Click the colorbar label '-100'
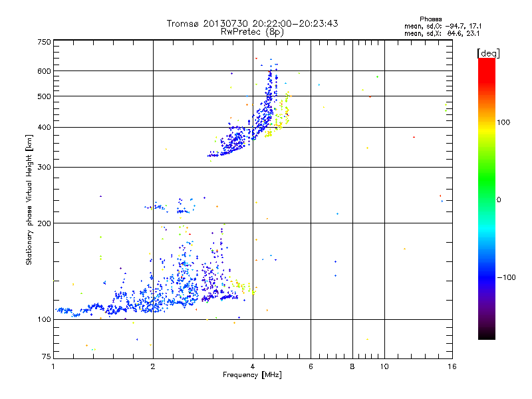The width and height of the screenshot is (532, 399). click(506, 277)
